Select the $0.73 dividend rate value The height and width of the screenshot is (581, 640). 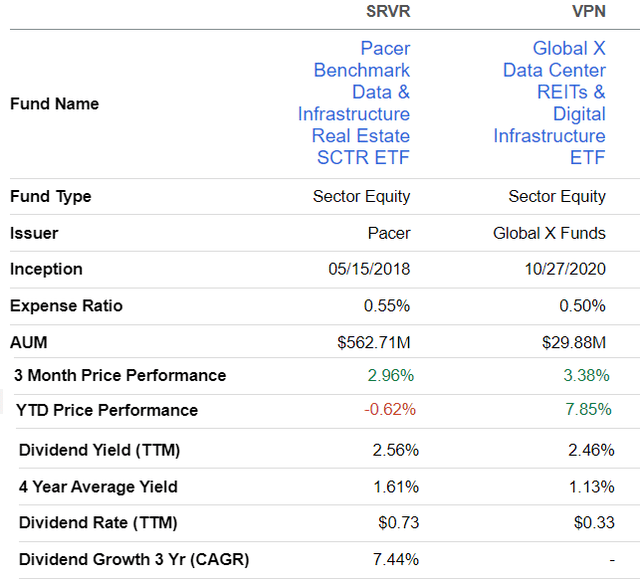pos(398,523)
